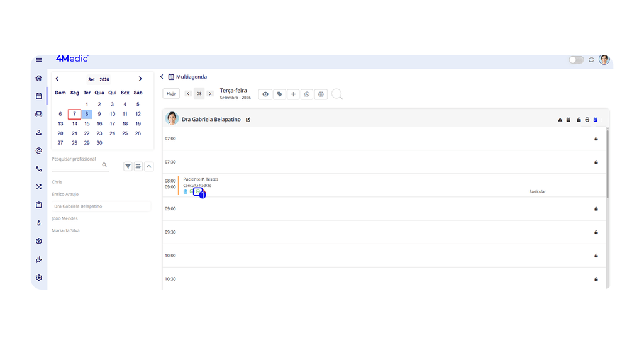The image size is (644, 345).
Task: Open the financial dollar icon in sidebar
Action: [x=38, y=223]
